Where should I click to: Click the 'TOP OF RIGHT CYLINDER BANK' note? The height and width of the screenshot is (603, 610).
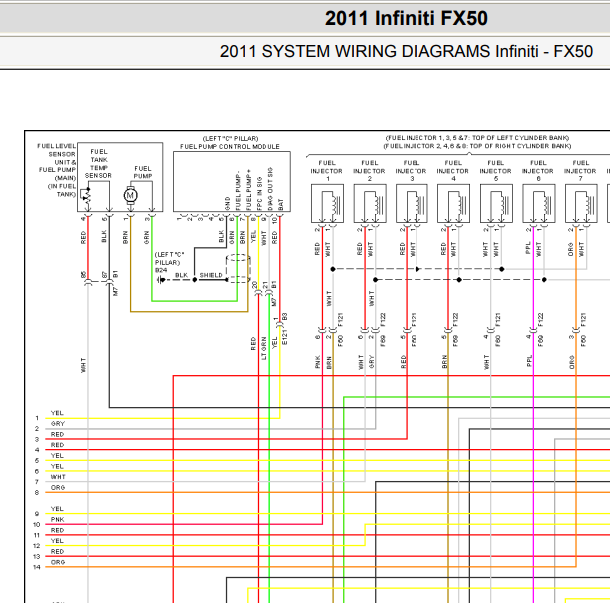tap(520, 146)
